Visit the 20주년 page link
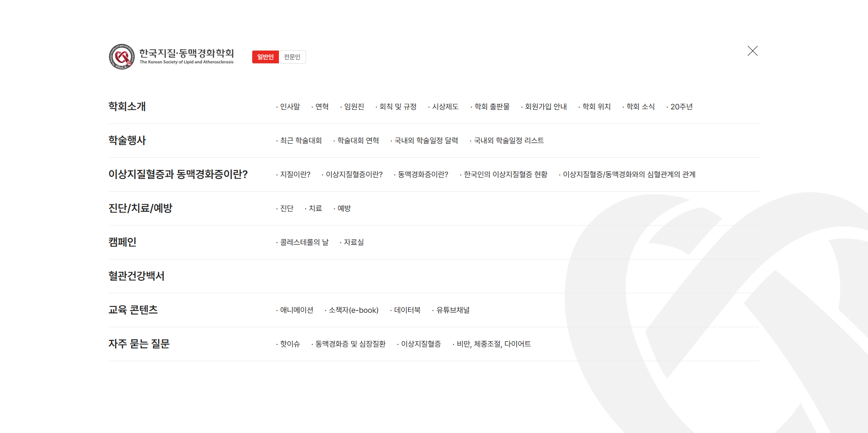This screenshot has width=868, height=433. point(681,107)
